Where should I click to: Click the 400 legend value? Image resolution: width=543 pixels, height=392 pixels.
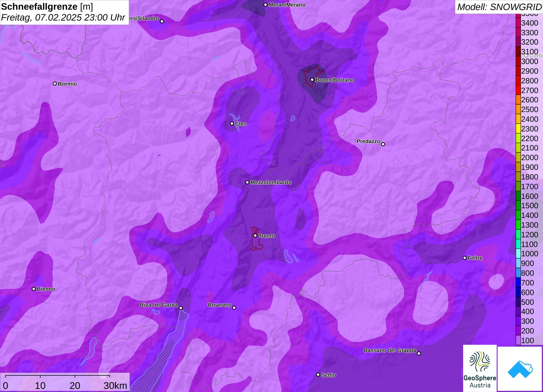[x=527, y=311]
